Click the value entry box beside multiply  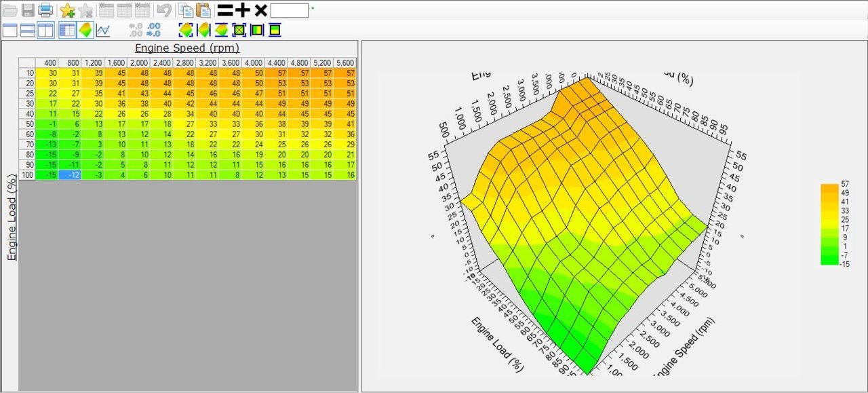[x=289, y=10]
